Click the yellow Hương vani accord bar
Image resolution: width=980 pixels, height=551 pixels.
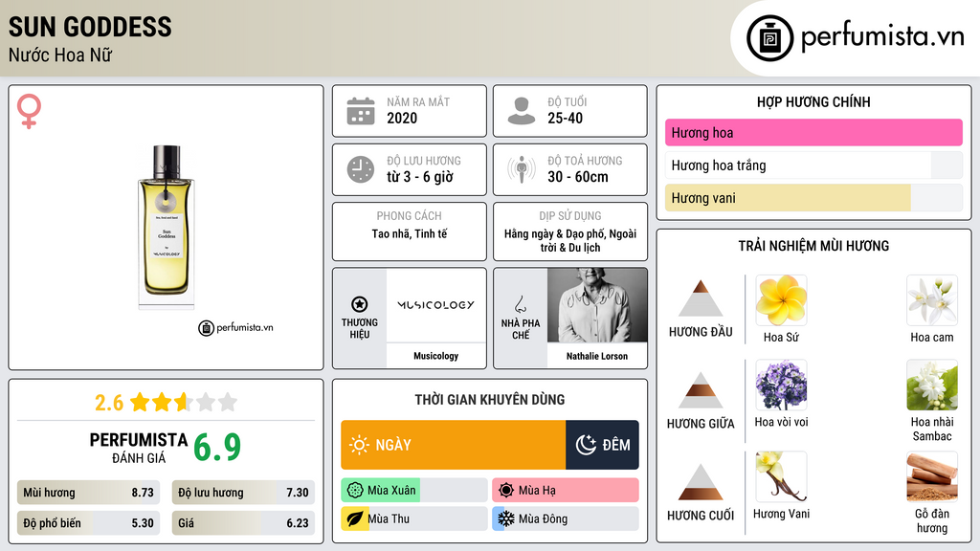(x=813, y=198)
